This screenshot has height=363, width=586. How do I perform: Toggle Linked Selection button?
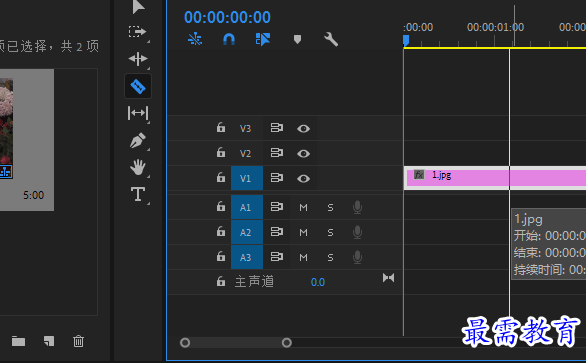coord(263,39)
